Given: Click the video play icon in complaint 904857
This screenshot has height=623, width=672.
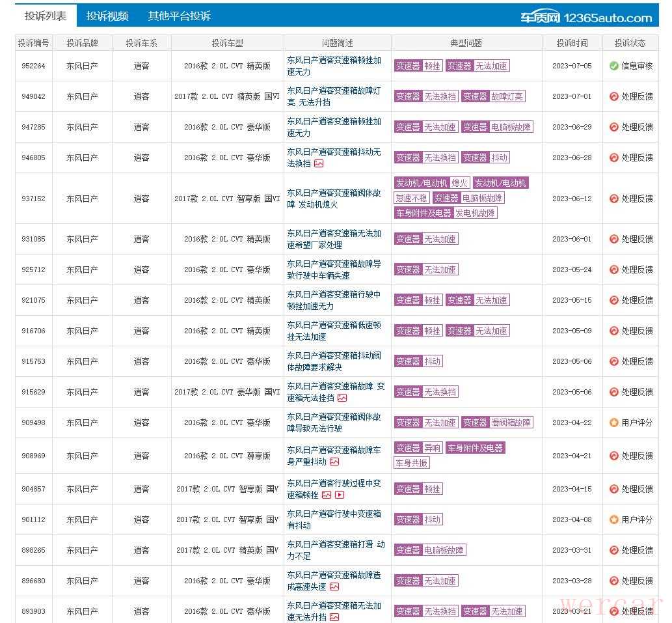Looking at the screenshot, I should [340, 495].
